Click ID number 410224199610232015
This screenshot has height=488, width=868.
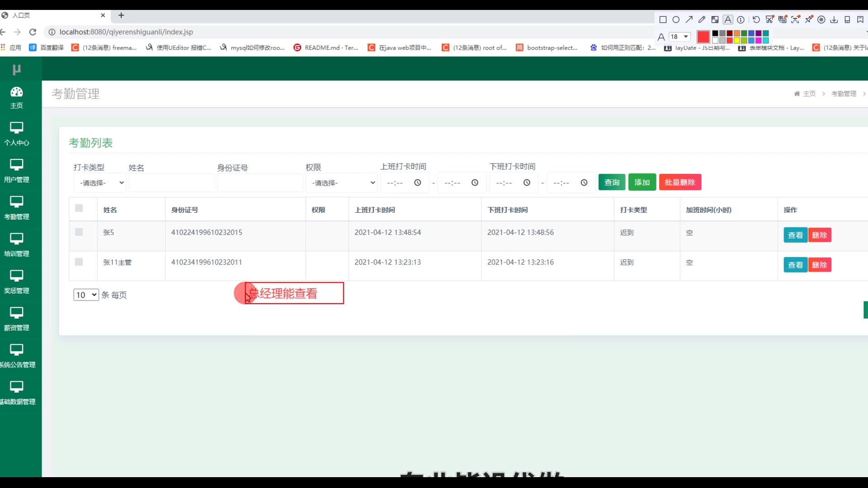[x=207, y=232]
